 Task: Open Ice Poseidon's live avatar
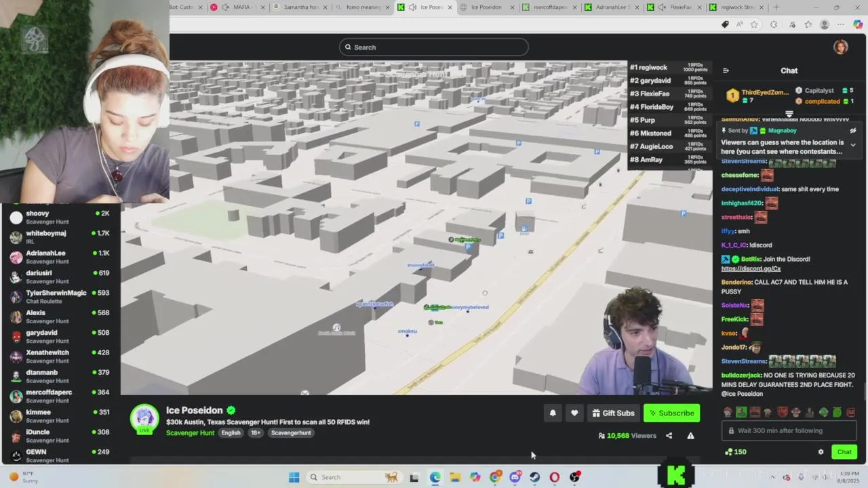tap(144, 418)
